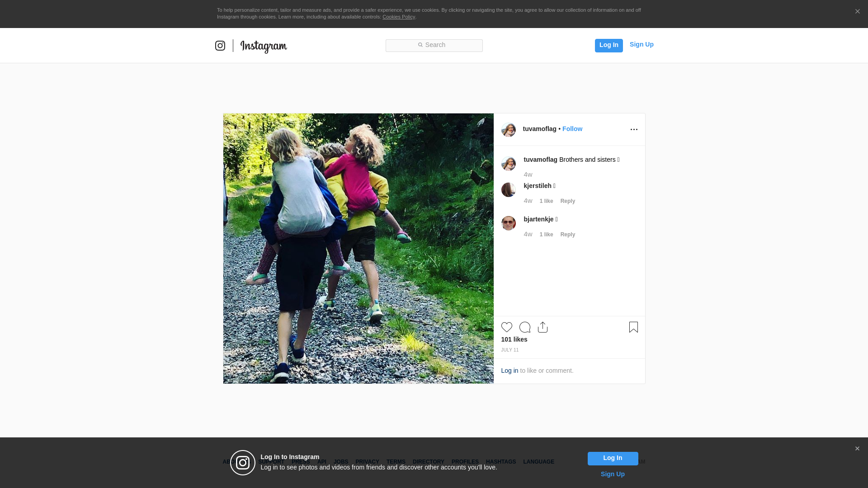Save post with bookmark icon

pyautogui.click(x=633, y=327)
